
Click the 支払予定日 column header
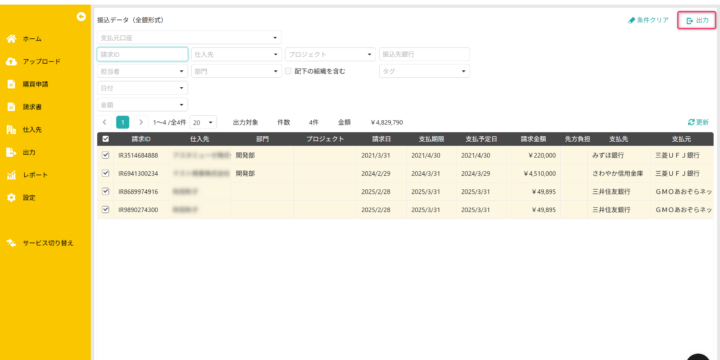[x=481, y=139]
